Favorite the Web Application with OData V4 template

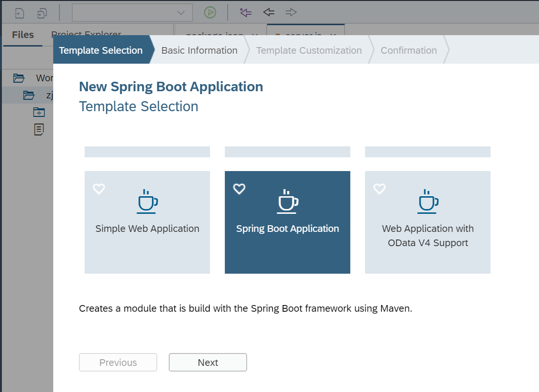379,189
